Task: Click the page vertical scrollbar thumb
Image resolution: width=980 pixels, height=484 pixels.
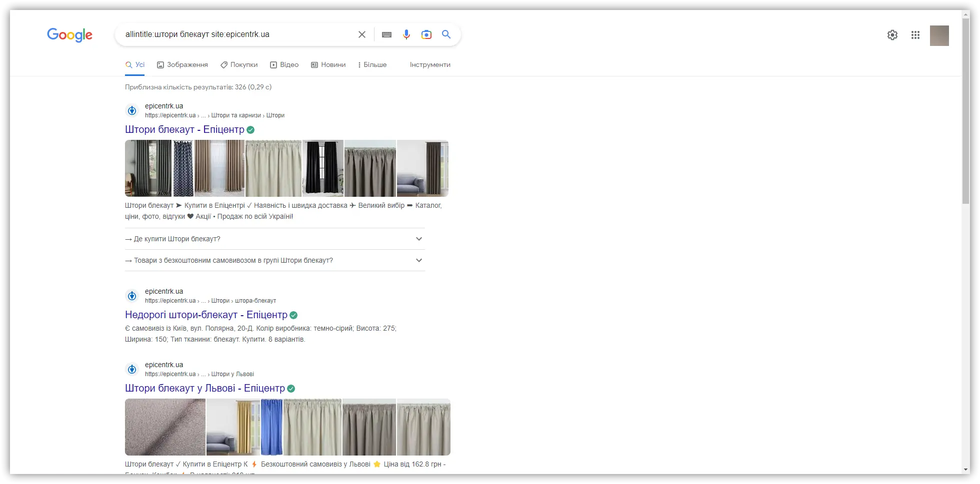Action: click(x=966, y=110)
